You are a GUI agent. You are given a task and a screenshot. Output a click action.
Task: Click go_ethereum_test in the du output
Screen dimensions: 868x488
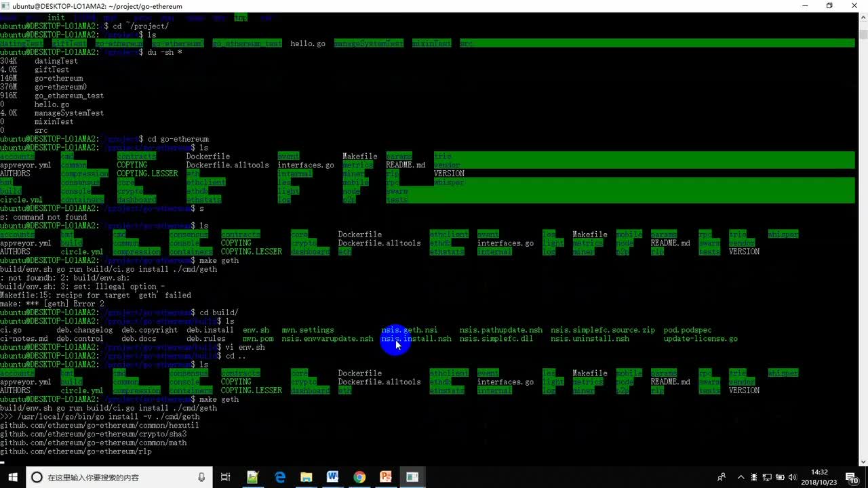point(69,96)
